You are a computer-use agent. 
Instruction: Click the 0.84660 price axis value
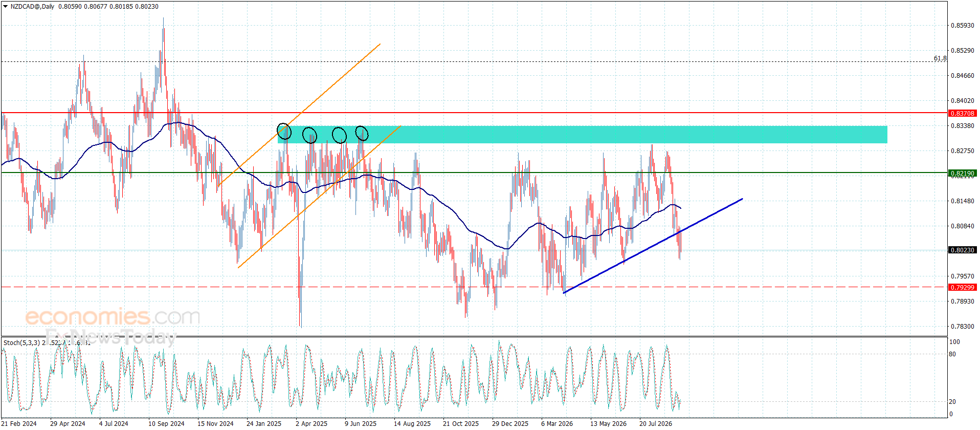tap(962, 75)
